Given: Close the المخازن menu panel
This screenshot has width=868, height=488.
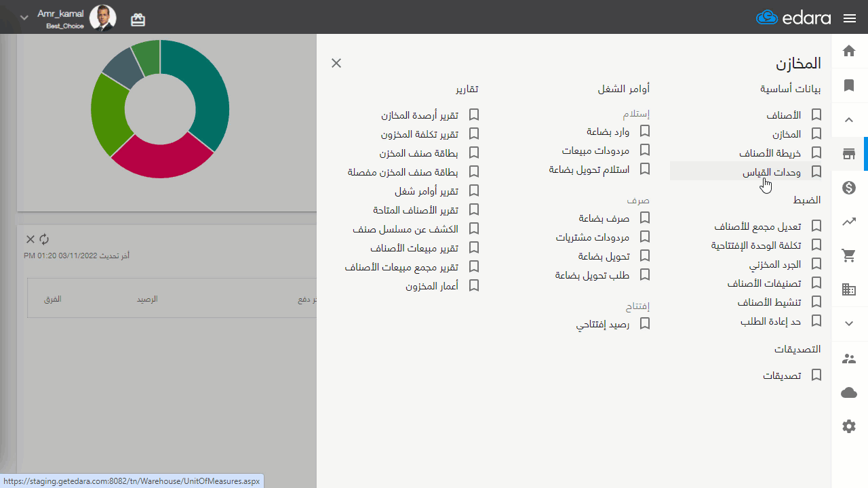Looking at the screenshot, I should (x=336, y=63).
